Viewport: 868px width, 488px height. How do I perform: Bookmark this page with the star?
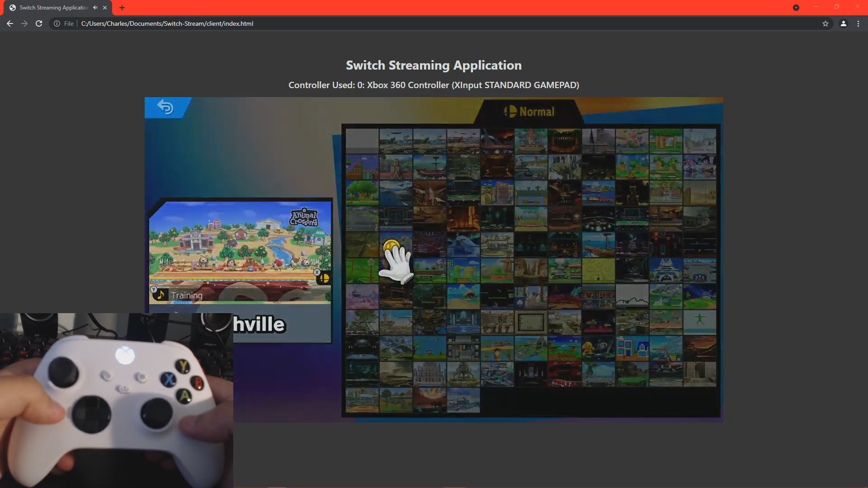pos(826,23)
